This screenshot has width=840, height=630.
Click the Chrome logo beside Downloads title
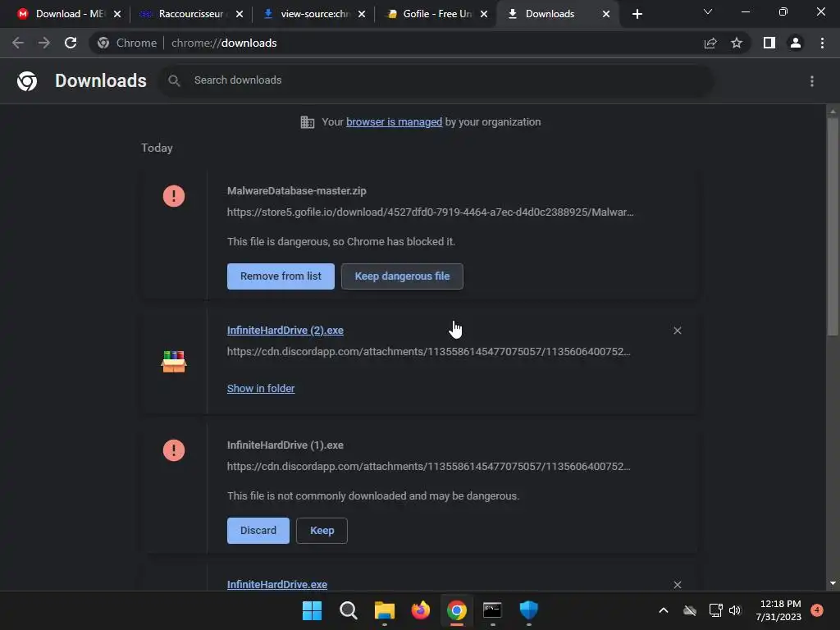(x=27, y=81)
